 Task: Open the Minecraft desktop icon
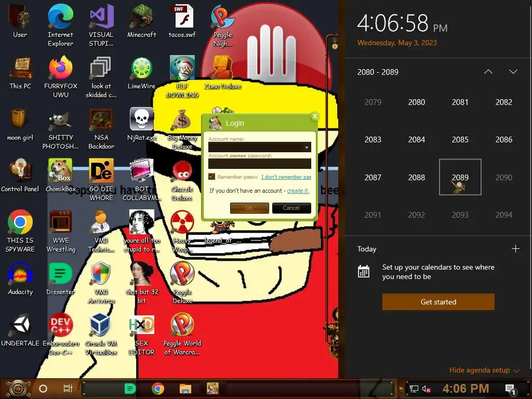point(141,21)
